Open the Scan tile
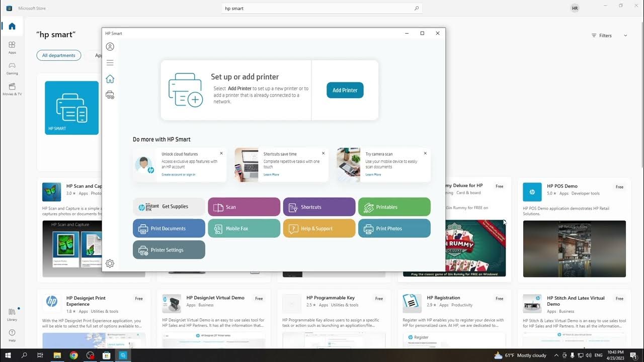 (244, 207)
